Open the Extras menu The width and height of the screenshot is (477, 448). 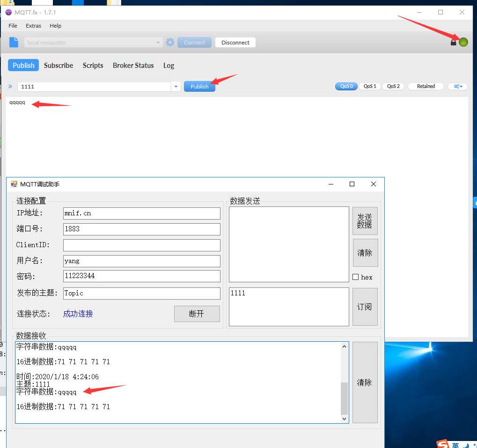coord(33,26)
